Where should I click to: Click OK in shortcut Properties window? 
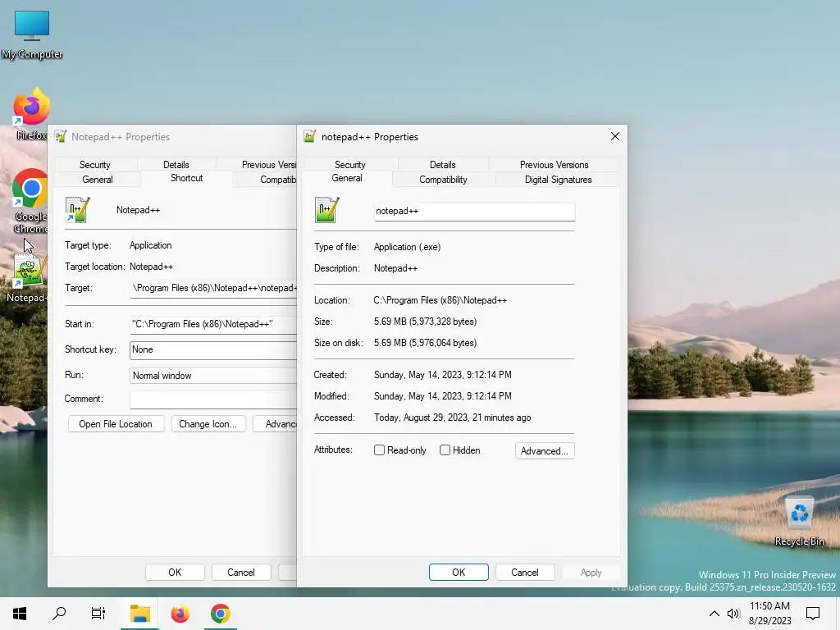175,572
